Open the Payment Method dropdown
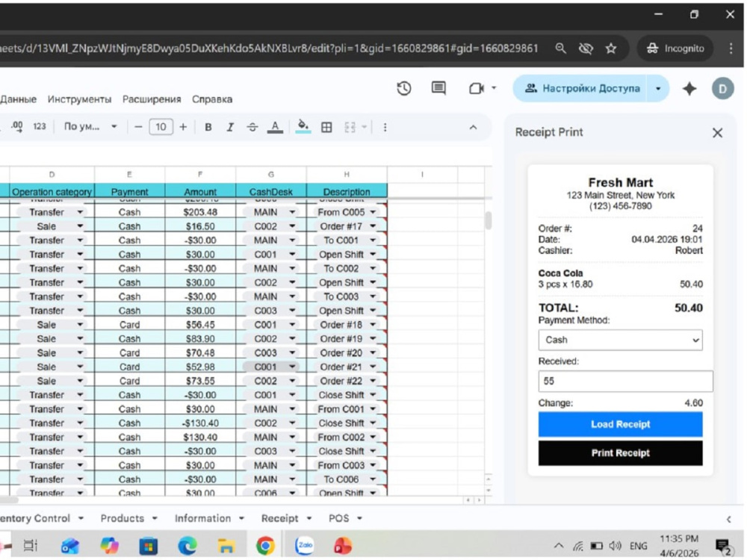Image resolution: width=747 pixels, height=560 pixels. [x=620, y=340]
